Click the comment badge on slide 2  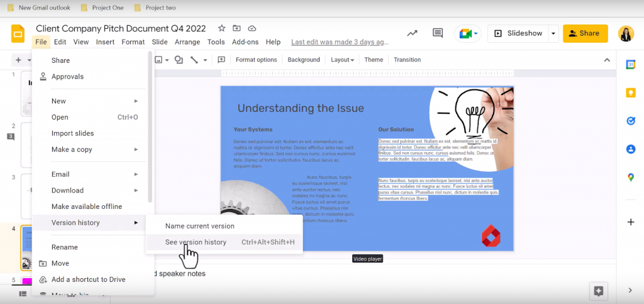11,137
